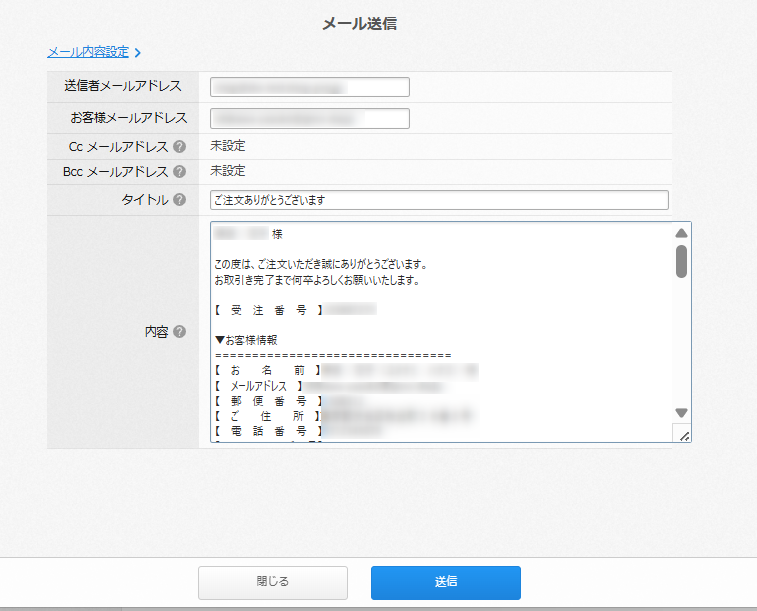Show help for Bcc メールアドレス
The image size is (757, 611).
[180, 172]
